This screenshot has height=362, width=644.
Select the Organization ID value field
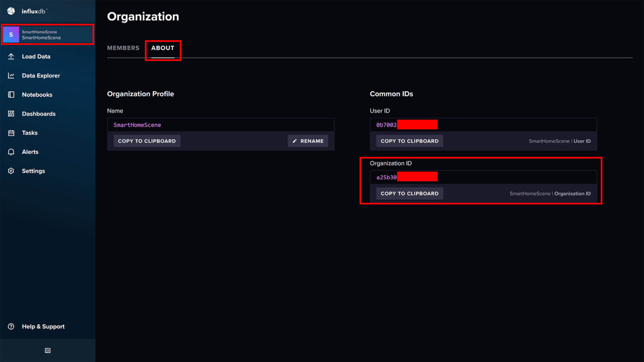click(482, 176)
